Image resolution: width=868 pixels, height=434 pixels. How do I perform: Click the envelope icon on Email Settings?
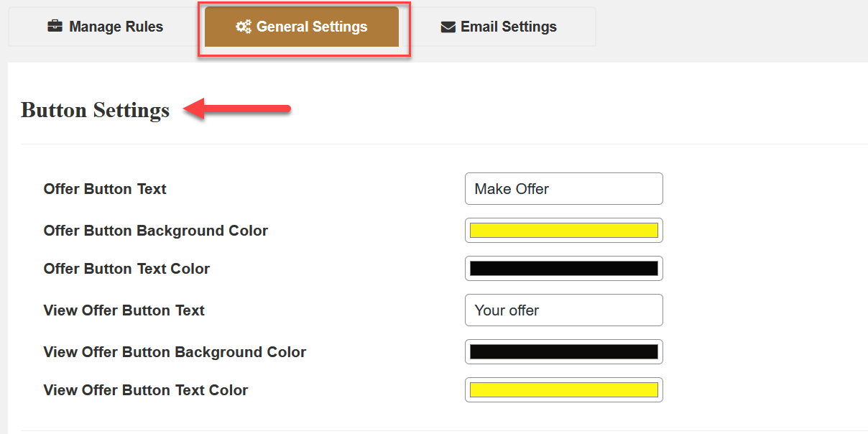[x=448, y=27]
